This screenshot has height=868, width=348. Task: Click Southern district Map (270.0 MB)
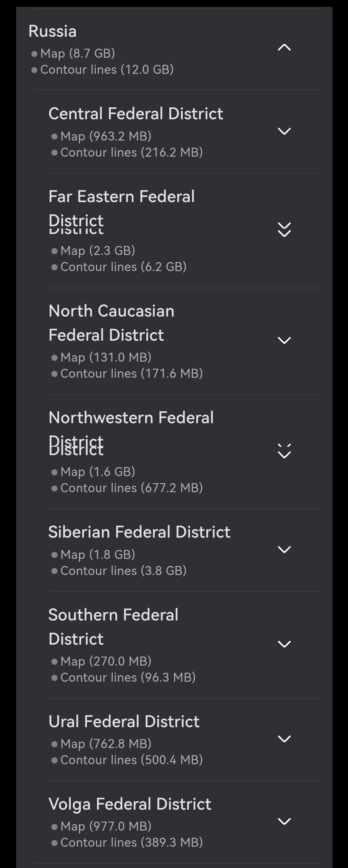tap(106, 661)
